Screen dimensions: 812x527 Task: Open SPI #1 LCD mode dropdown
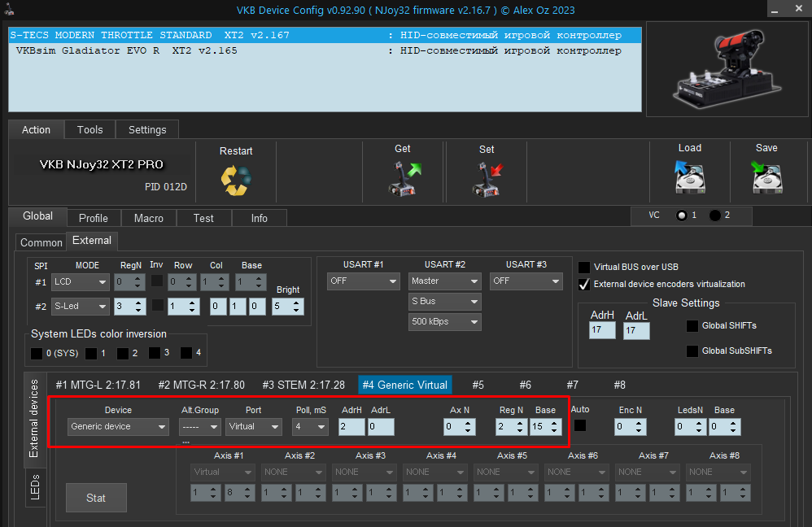tap(81, 282)
